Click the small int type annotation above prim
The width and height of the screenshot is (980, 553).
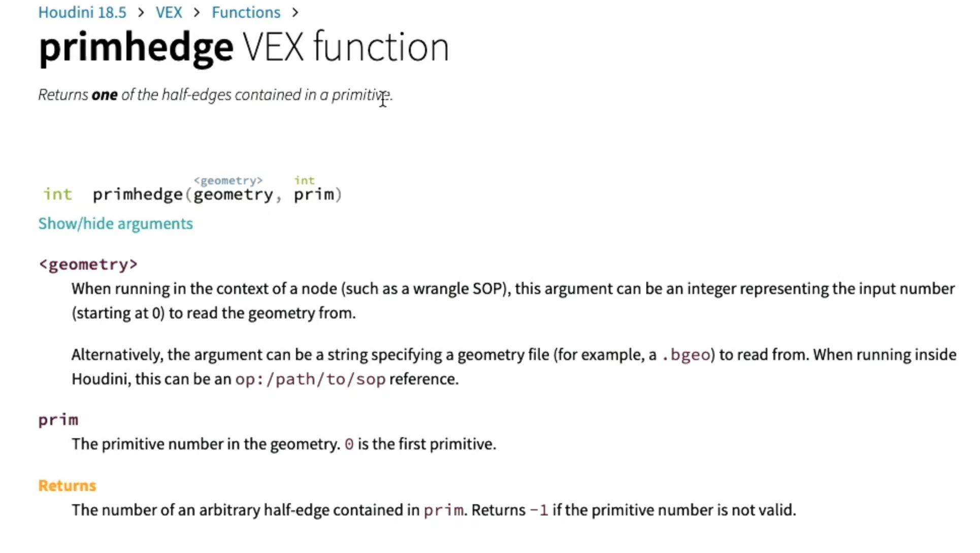[x=304, y=181]
